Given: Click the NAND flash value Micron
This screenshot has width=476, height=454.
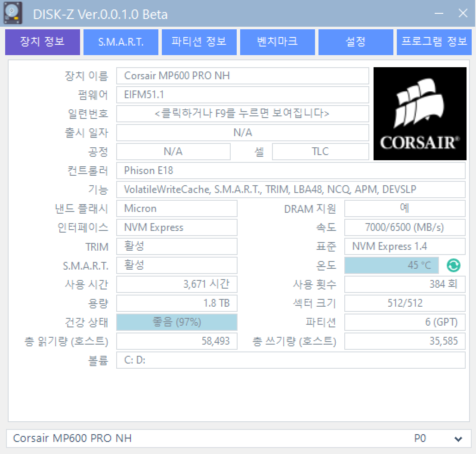Looking at the screenshot, I should click(x=177, y=208).
